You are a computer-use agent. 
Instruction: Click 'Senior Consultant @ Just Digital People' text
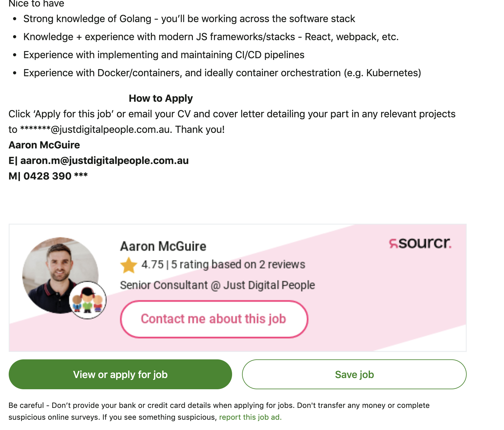click(217, 285)
